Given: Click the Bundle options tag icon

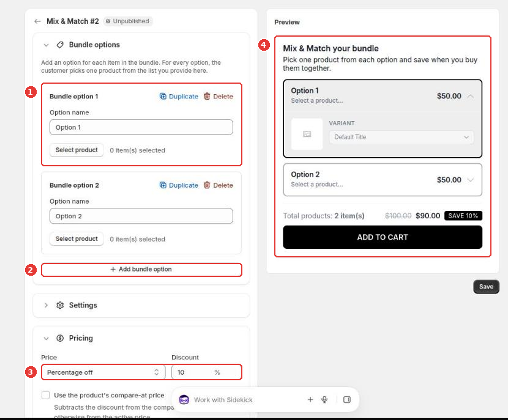Looking at the screenshot, I should tap(60, 45).
